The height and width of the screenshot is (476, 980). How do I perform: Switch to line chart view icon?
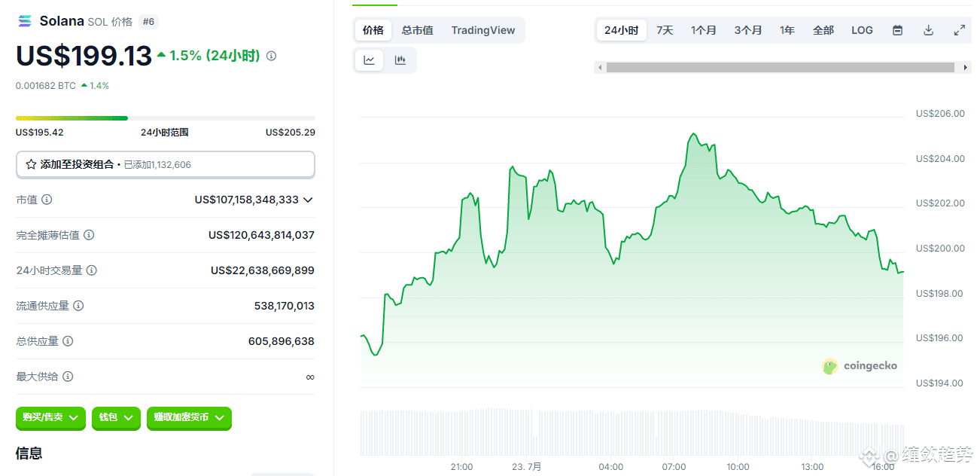(x=370, y=60)
